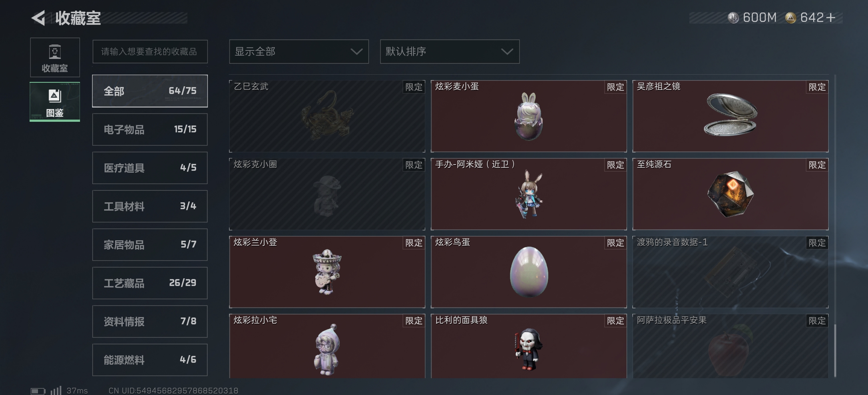This screenshot has width=868, height=395.
Task: Open the 比利的面具狼 figure card
Action: coord(529,346)
